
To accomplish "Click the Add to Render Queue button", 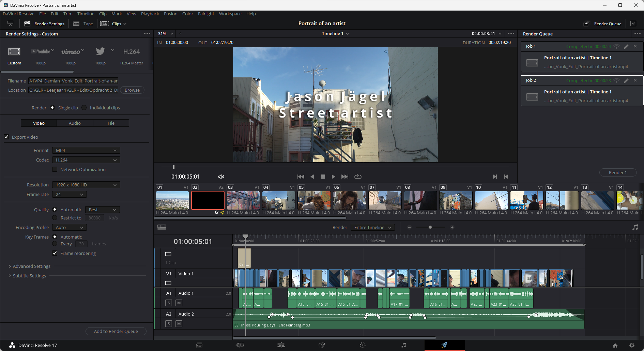I will [x=116, y=331].
